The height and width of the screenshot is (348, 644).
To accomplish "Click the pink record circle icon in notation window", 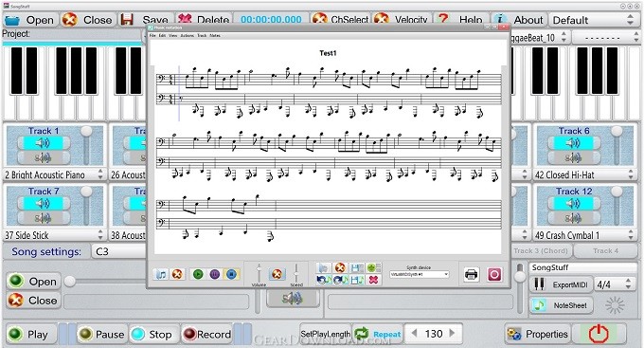I will [x=494, y=274].
